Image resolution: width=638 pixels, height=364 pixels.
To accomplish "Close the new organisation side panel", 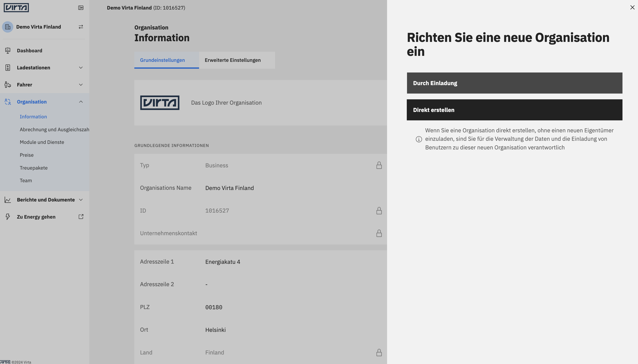I will 632,8.
